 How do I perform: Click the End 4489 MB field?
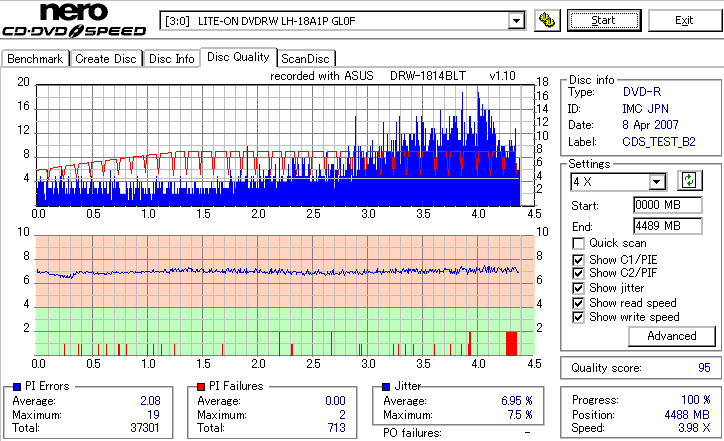[x=668, y=226]
